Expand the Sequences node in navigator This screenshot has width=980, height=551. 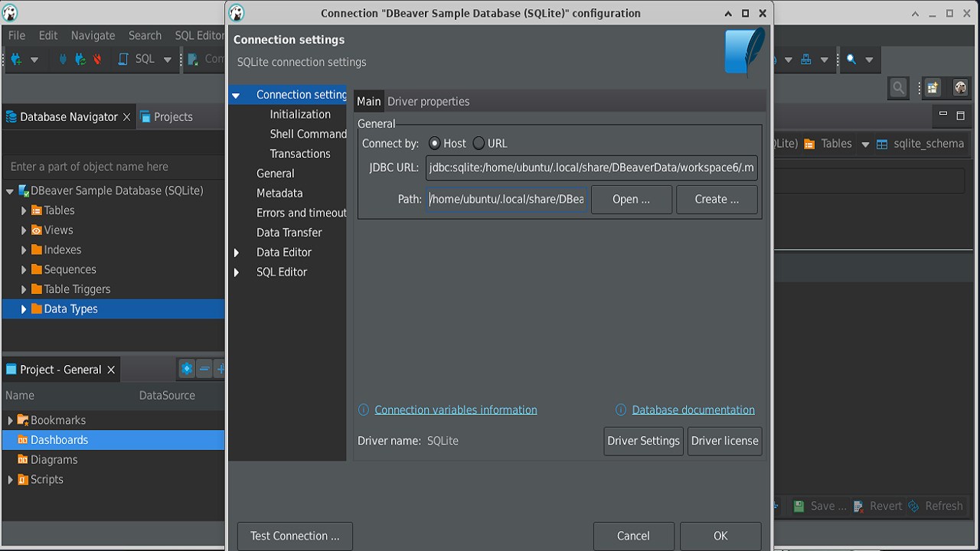point(24,270)
